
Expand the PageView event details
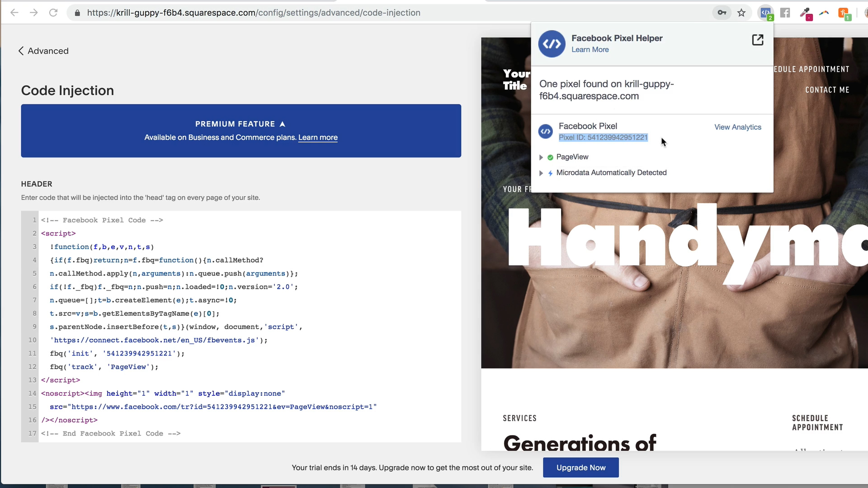point(541,157)
